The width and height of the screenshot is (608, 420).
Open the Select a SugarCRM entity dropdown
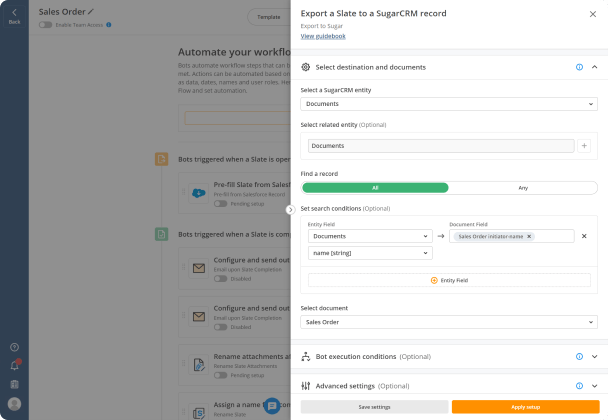tap(449, 104)
